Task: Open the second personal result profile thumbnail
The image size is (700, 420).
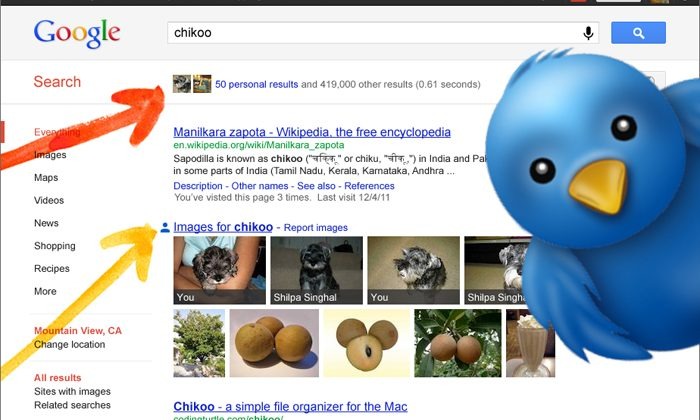Action: coord(202,84)
